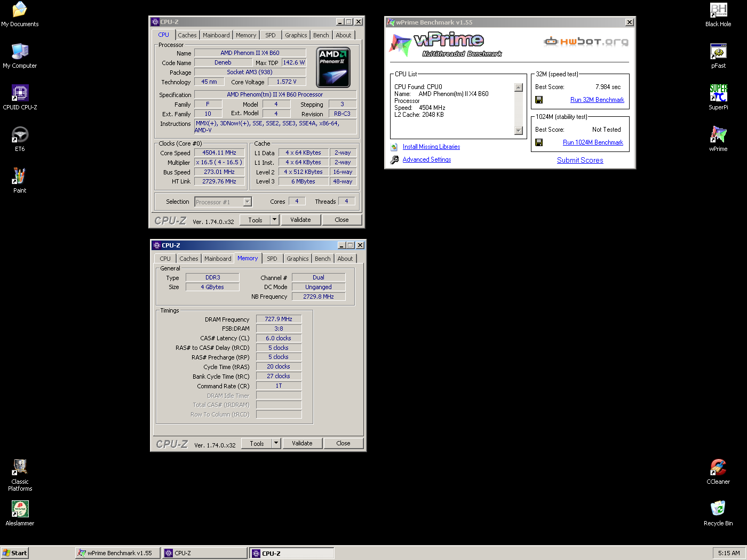Click Install Missing Libraries link

point(431,147)
